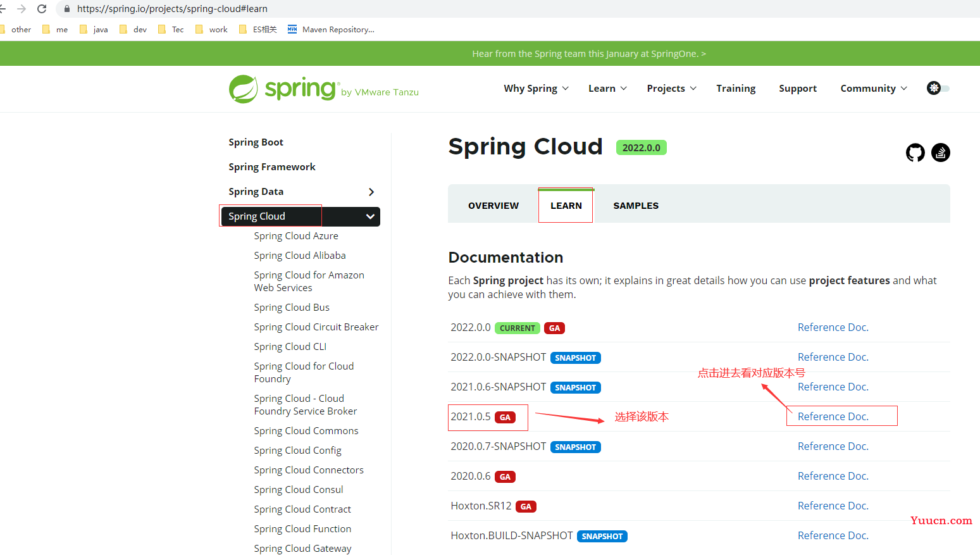Click the green 2022.0.0 version badge
The height and width of the screenshot is (555, 980).
tap(641, 147)
